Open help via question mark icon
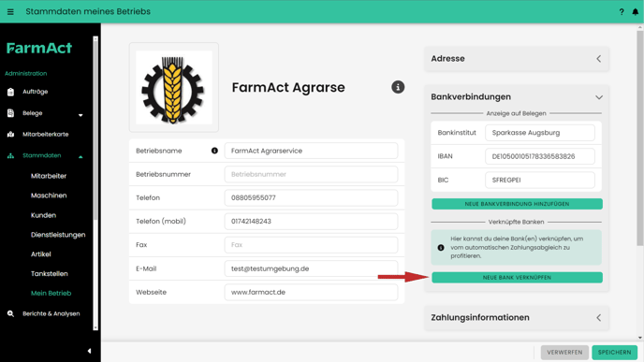644x362 pixels. click(x=622, y=12)
